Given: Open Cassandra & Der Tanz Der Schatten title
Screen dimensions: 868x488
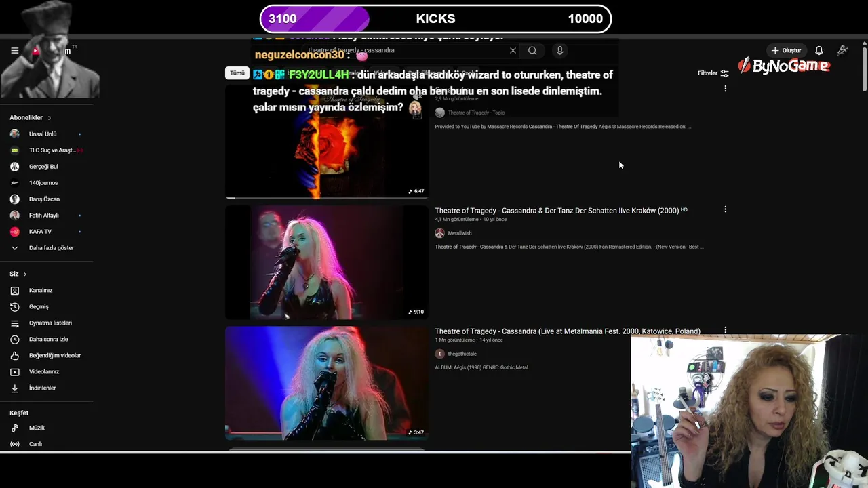Looking at the screenshot, I should (557, 211).
